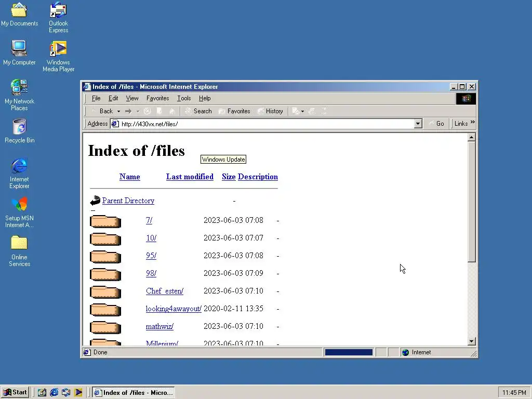Image resolution: width=532 pixels, height=399 pixels.
Task: Click the Go button
Action: click(x=436, y=124)
